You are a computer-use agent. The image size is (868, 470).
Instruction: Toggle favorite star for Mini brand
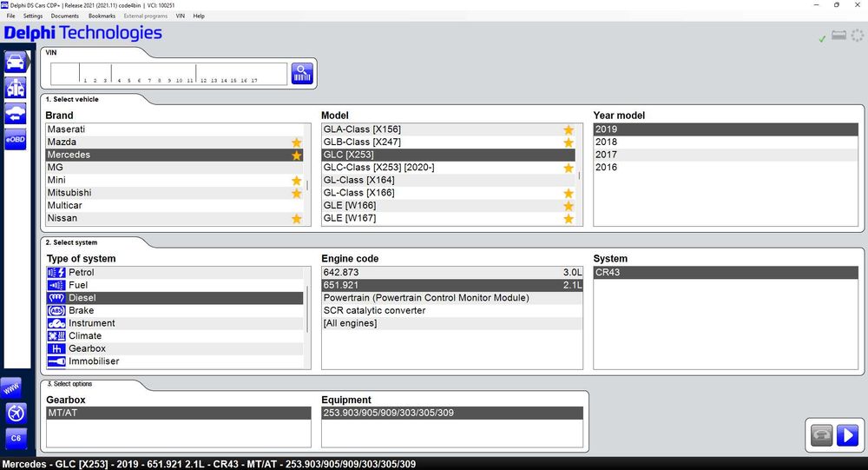pos(297,181)
